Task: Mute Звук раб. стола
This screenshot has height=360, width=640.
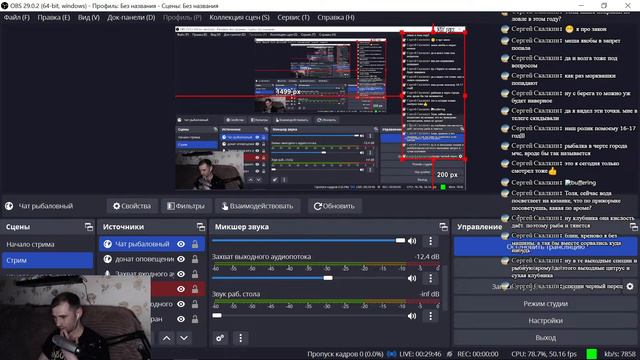Action: [x=412, y=316]
